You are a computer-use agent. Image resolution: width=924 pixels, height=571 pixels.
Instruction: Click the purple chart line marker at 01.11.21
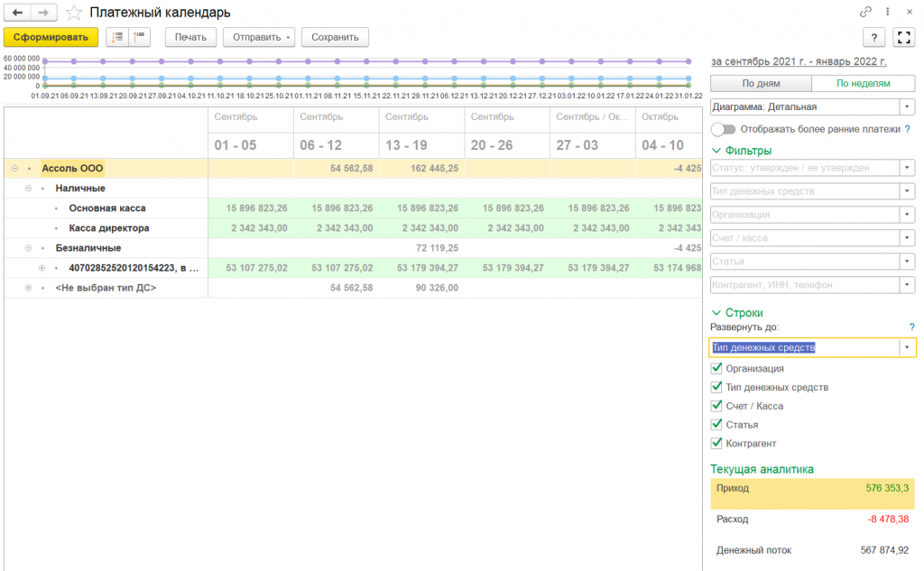(x=308, y=61)
